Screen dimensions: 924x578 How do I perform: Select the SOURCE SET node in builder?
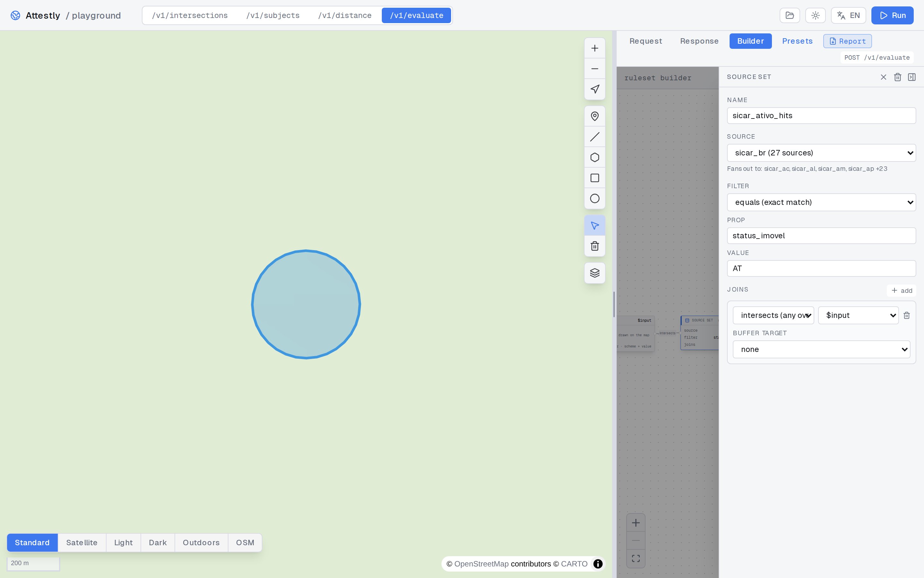point(699,333)
